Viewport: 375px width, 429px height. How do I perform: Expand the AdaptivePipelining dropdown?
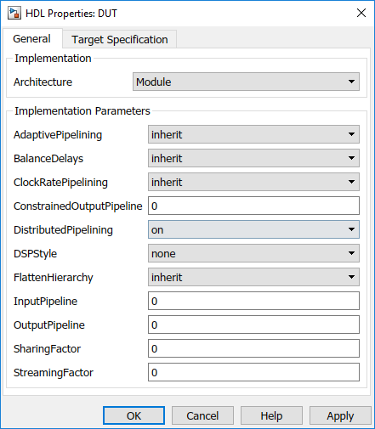coord(254,134)
